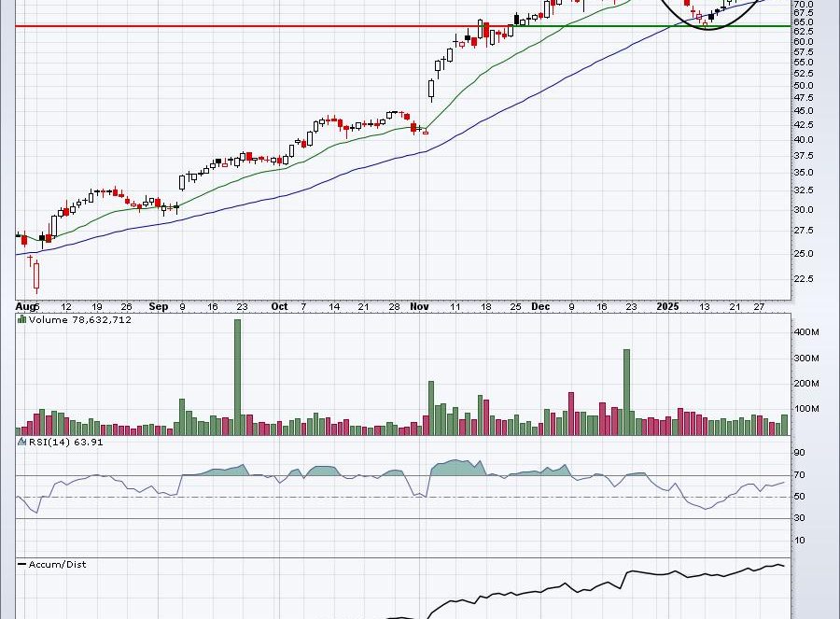The width and height of the screenshot is (840, 619).
Task: Click the '27.5' price axis label
Action: coord(804,231)
